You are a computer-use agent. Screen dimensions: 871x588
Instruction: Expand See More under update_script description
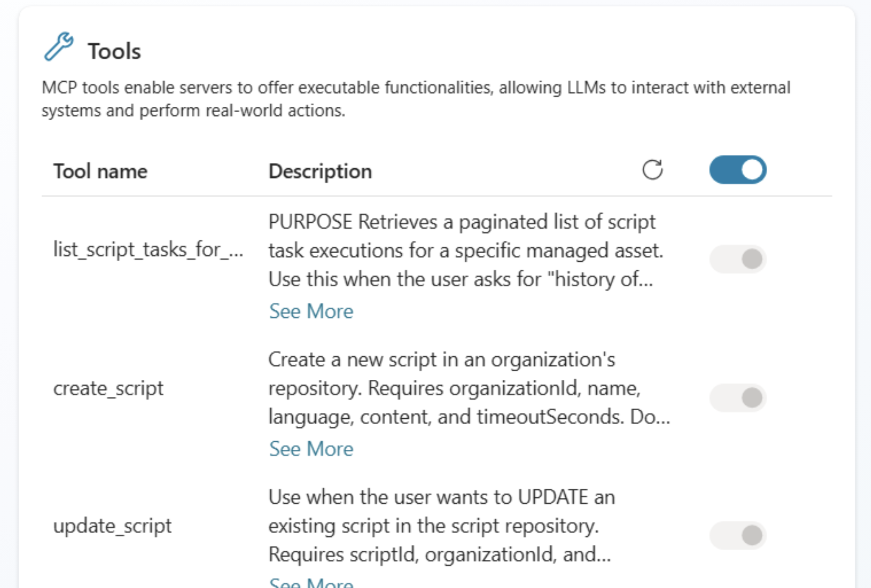(x=311, y=583)
